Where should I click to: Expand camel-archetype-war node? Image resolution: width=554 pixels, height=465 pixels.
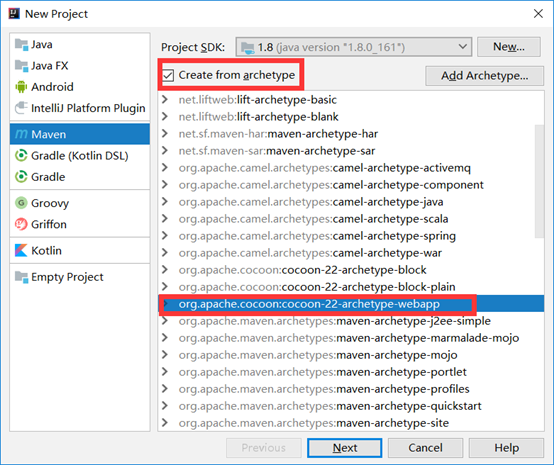[165, 252]
